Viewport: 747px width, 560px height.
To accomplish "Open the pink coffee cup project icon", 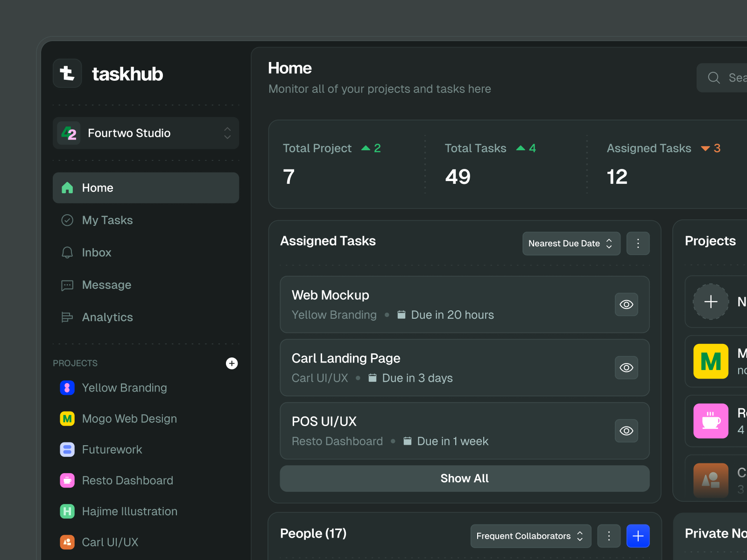I will (x=711, y=421).
